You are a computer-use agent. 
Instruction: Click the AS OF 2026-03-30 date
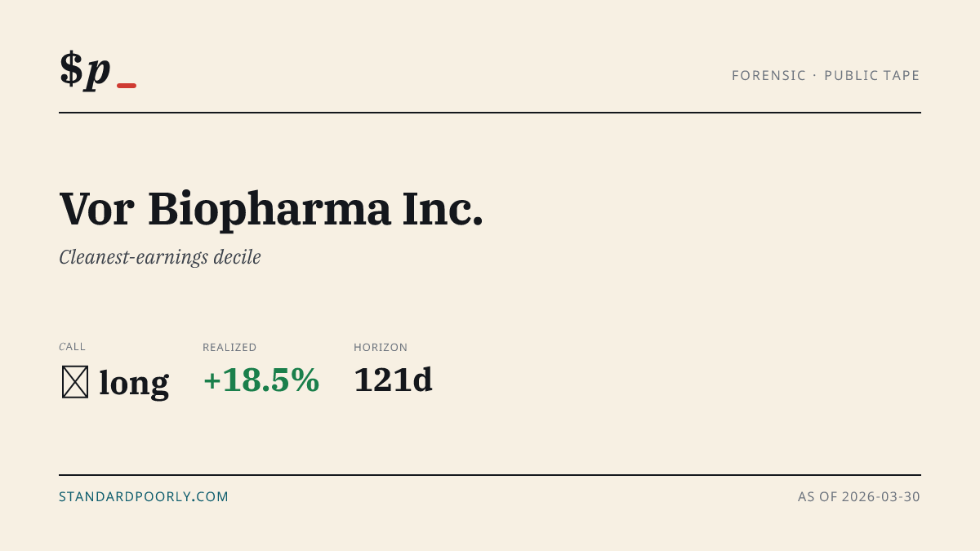(x=859, y=496)
